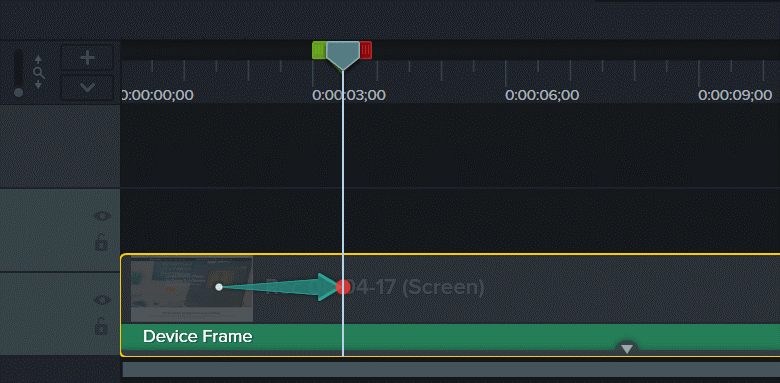Viewport: 780px width, 383px height.
Task: Select the teal animation arrow on clip
Action: pos(279,287)
